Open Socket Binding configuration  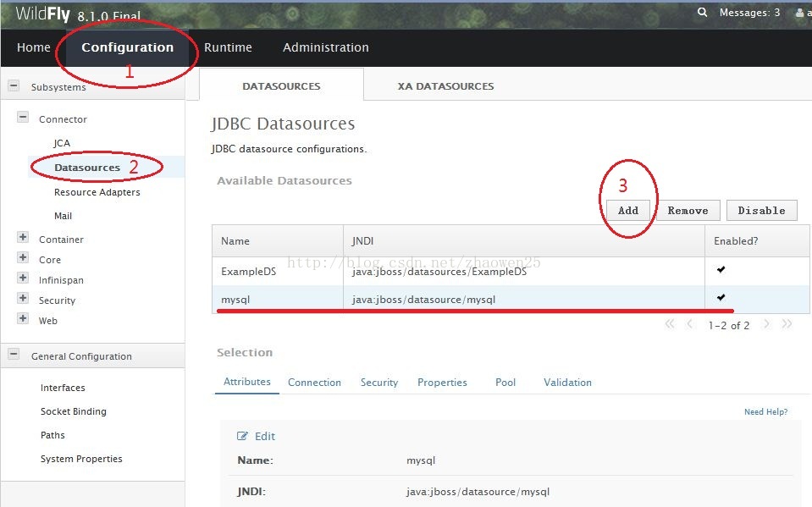click(74, 411)
